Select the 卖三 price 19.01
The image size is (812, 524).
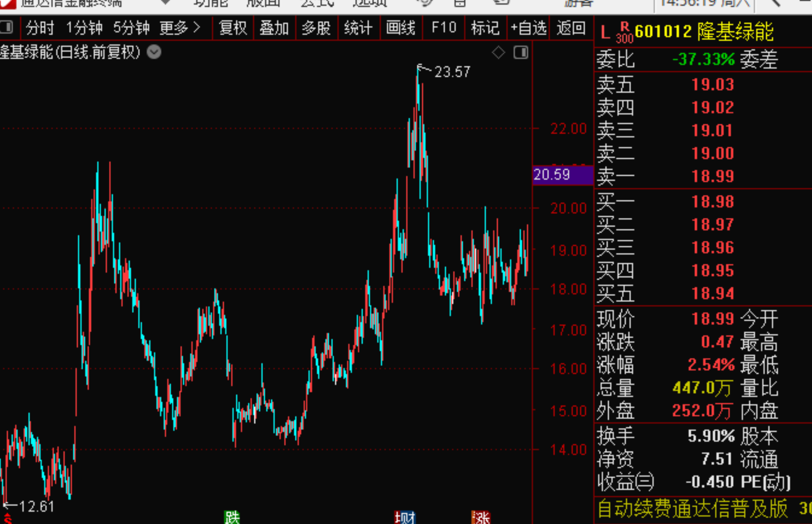click(713, 130)
